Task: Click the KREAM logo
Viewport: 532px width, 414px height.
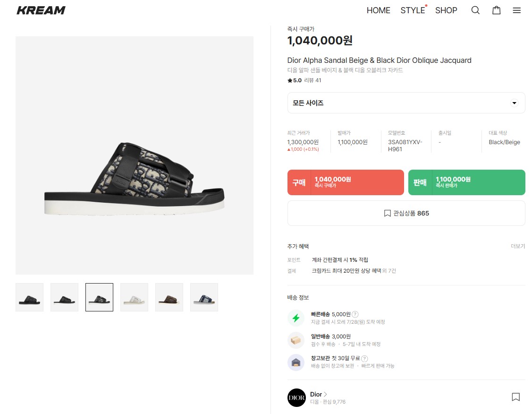Action: pyautogui.click(x=41, y=10)
